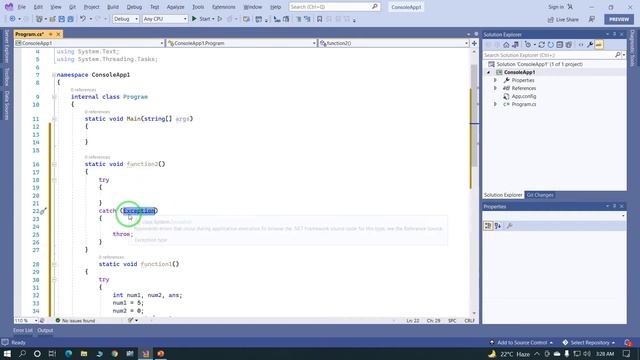The width and height of the screenshot is (640, 360).
Task: Click the editor vertical scrollbar thumb
Action: click(474, 116)
